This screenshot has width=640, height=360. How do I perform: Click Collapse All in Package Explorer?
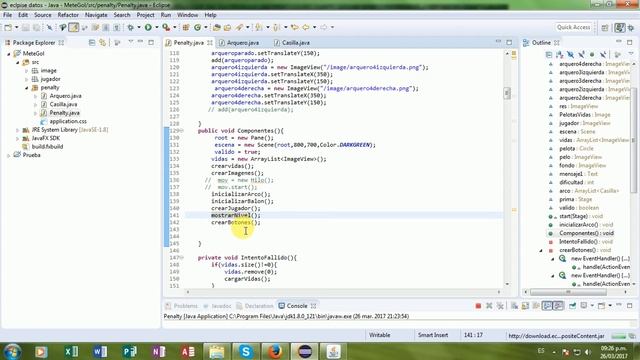[92, 42]
